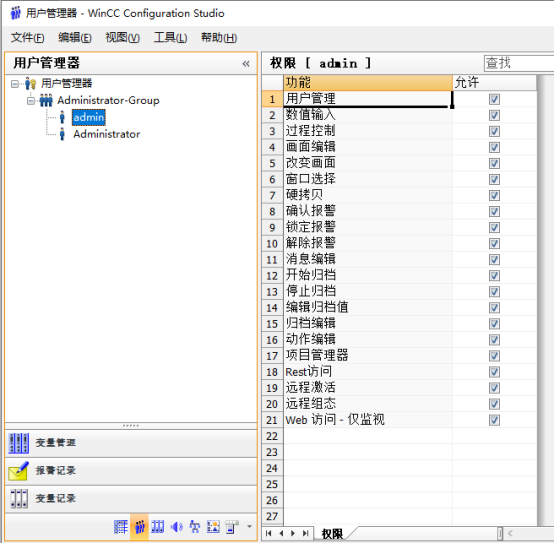554x543 pixels.
Task: Open the picture/graphics icon in bottom toolbar
Action: pyautogui.click(x=213, y=527)
